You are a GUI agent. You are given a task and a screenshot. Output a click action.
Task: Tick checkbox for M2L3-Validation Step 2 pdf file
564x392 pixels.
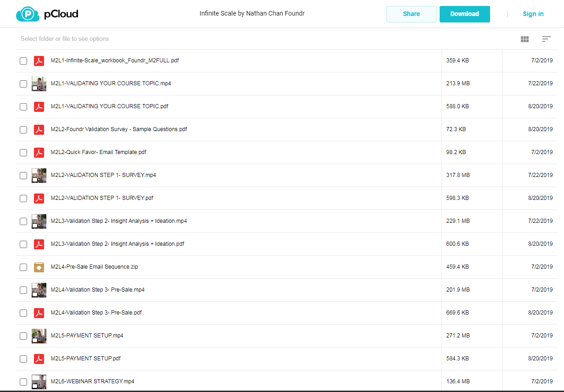tap(23, 244)
